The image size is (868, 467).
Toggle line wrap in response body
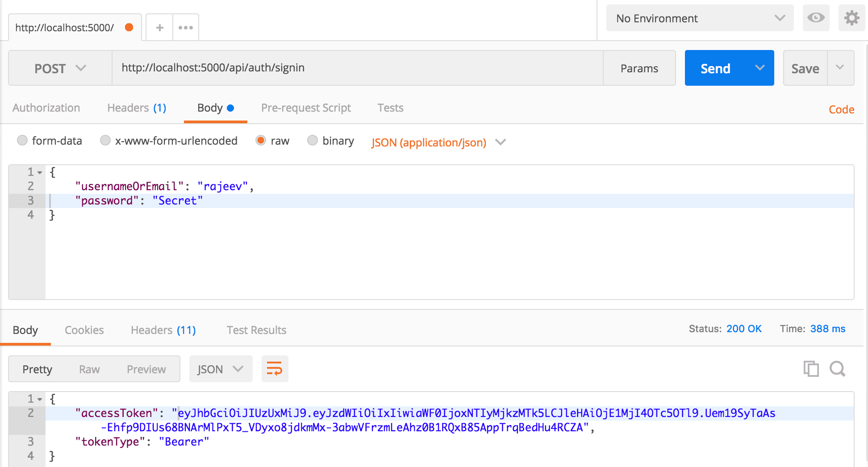click(275, 369)
